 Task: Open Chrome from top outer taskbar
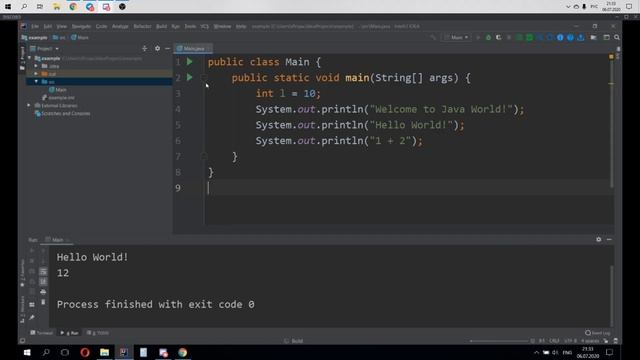point(73,7)
